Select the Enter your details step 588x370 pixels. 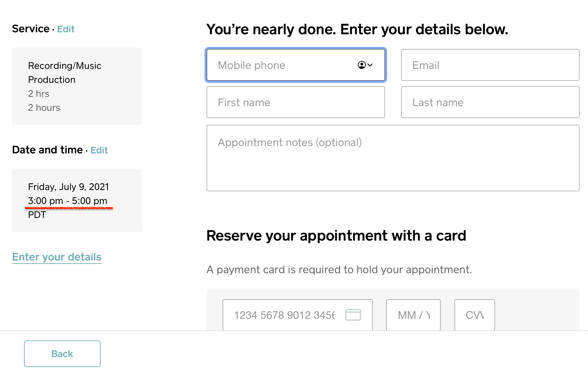57,257
